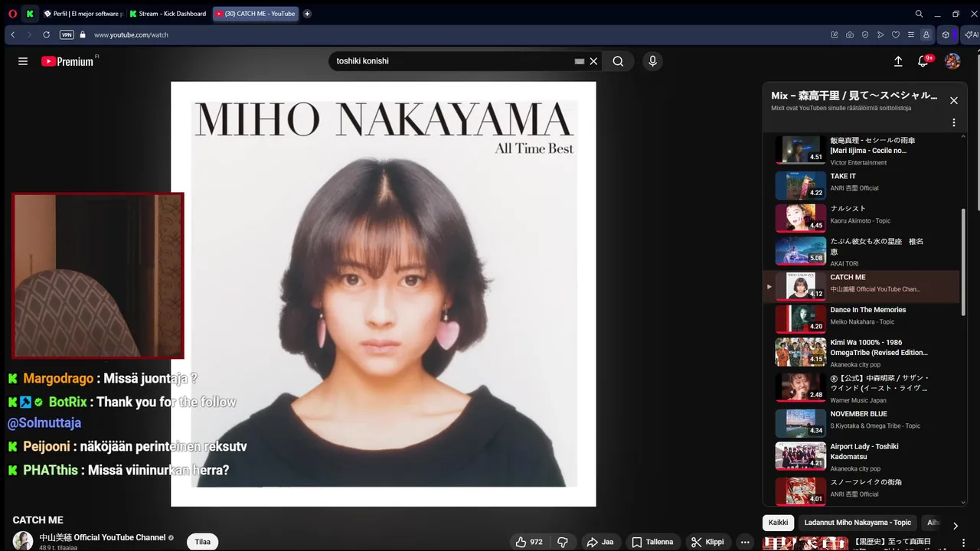Bookmark the page with the heart icon
This screenshot has width=980, height=551.
click(x=896, y=34)
